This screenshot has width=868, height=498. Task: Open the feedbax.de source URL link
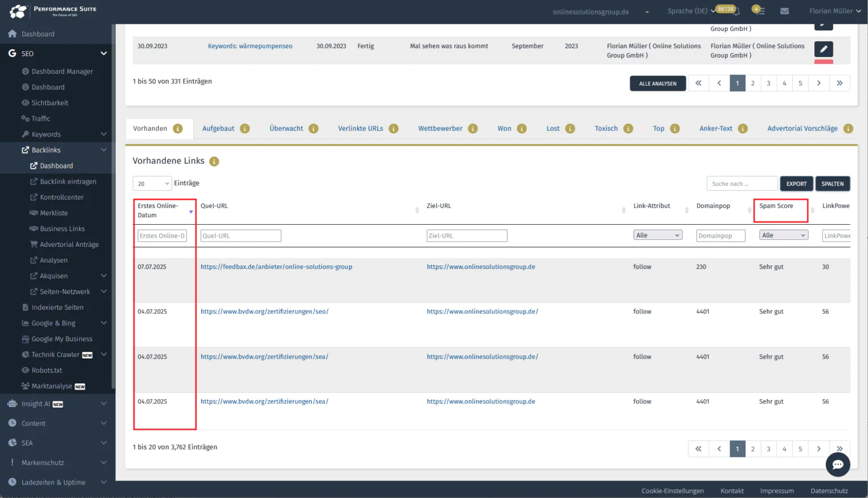276,267
